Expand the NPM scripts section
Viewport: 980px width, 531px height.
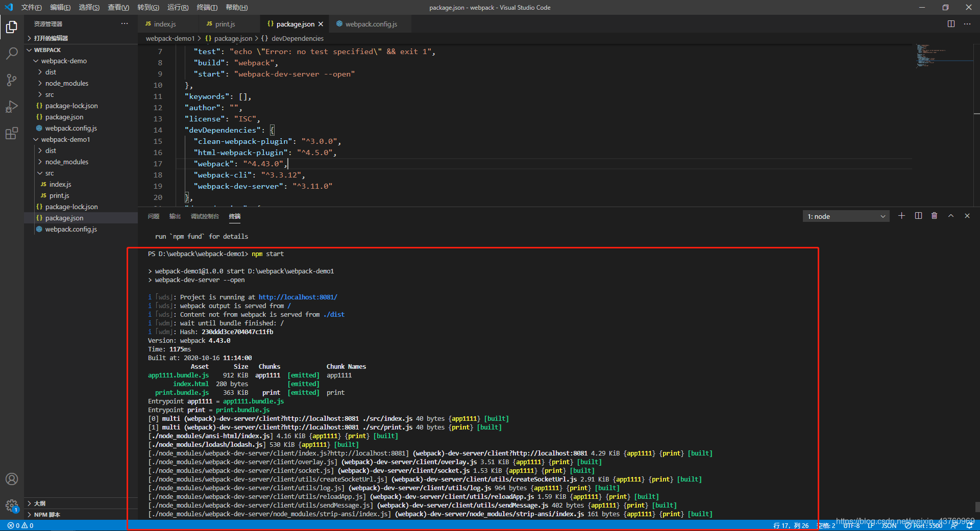click(x=47, y=514)
